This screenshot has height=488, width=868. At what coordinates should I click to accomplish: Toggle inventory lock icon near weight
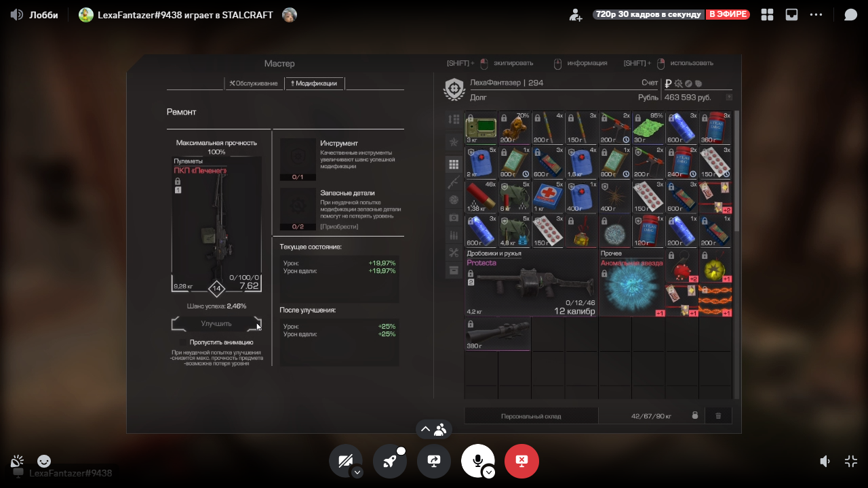click(694, 415)
